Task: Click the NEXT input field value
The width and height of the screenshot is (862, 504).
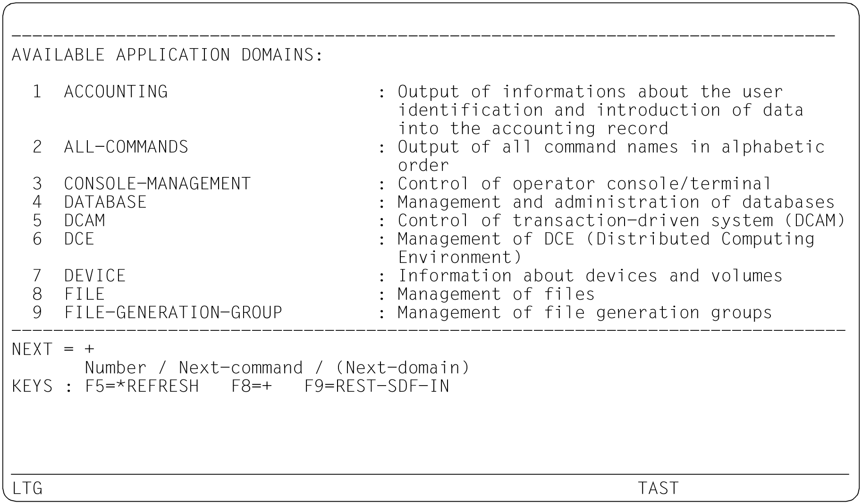Action: [90, 350]
